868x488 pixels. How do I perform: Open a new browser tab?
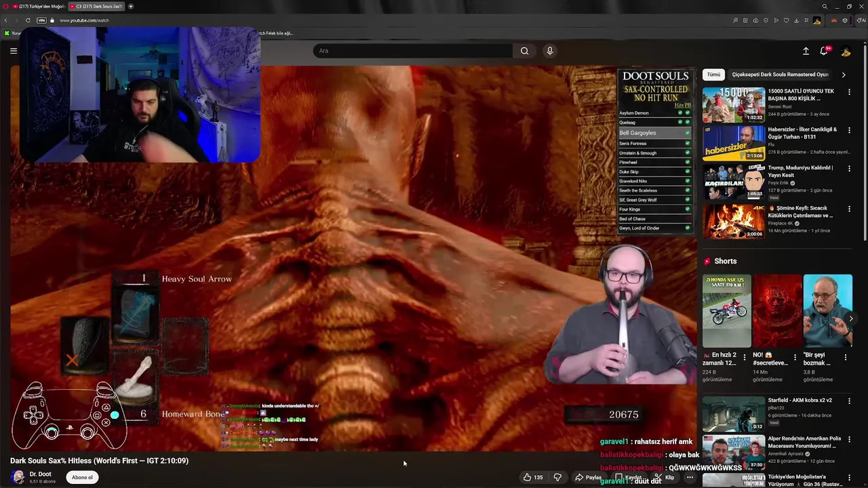[x=131, y=6]
